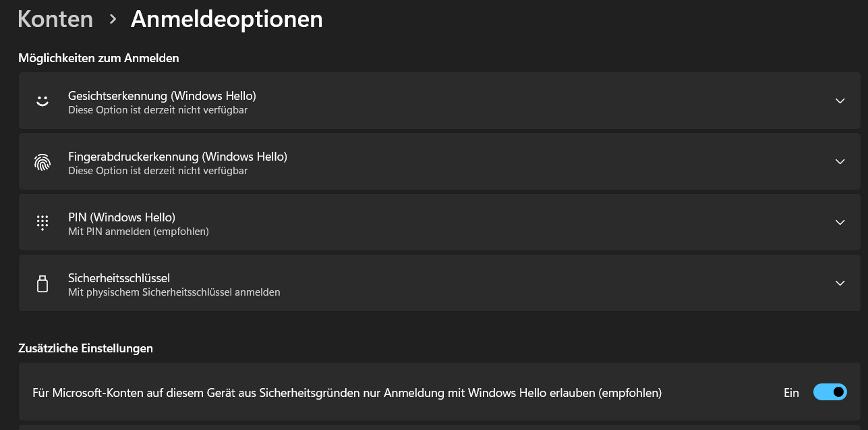Expand the Gesichtserkennung row chevron
This screenshot has width=868, height=430.
coord(840,101)
